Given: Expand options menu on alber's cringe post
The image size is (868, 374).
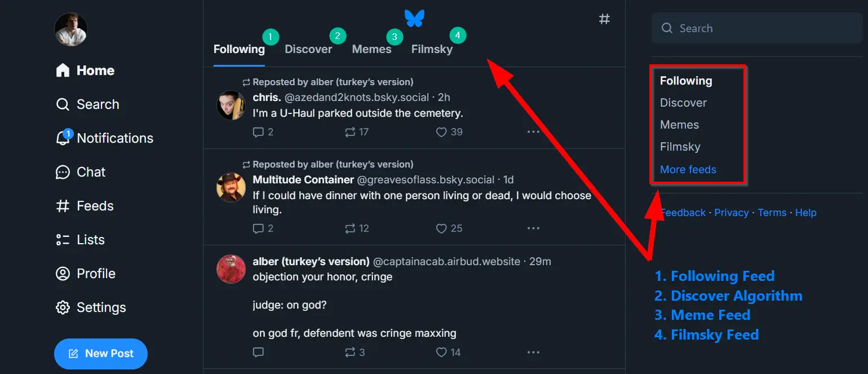Looking at the screenshot, I should point(533,353).
